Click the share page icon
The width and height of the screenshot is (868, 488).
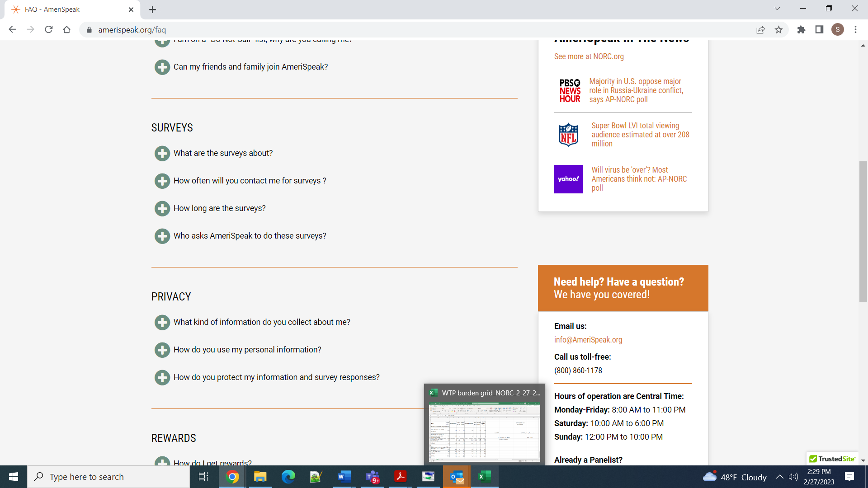(x=760, y=30)
